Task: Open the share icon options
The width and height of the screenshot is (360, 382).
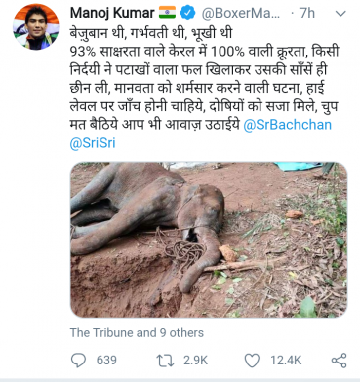Action: 339,360
